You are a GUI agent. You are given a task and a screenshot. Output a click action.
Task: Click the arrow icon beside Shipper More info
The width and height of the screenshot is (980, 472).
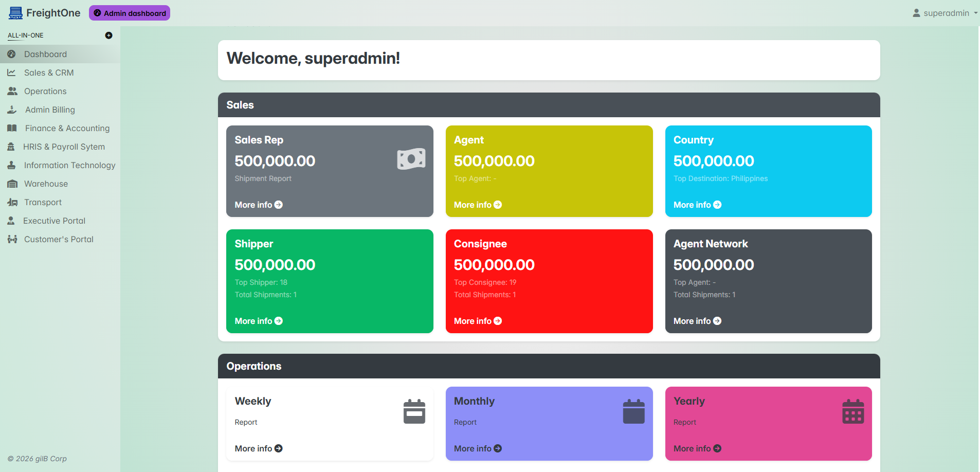click(x=279, y=321)
